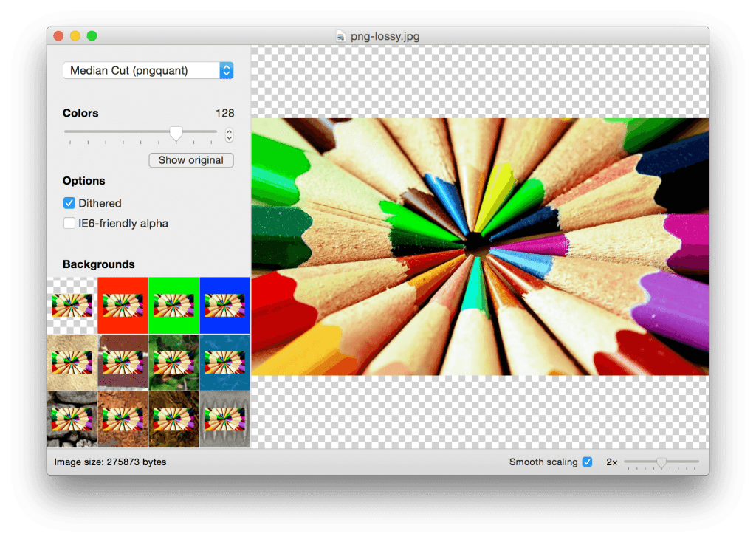756x542 pixels.
Task: Open the Median Cut (pngquant) algorithm dropdown
Action: [x=226, y=70]
